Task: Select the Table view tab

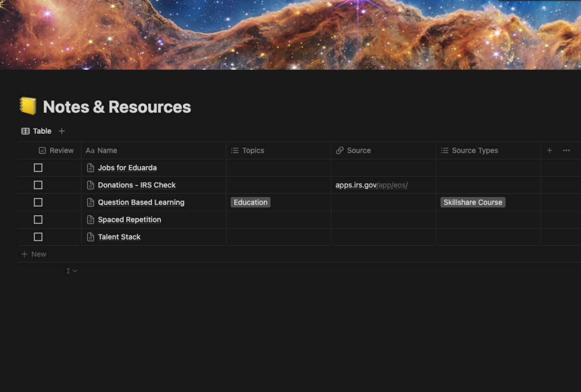Action: [x=36, y=131]
